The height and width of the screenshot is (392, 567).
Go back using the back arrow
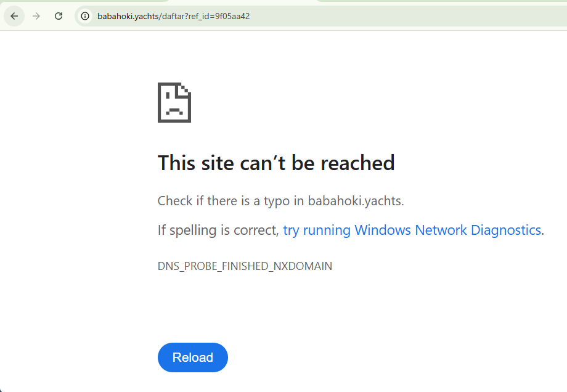click(14, 16)
